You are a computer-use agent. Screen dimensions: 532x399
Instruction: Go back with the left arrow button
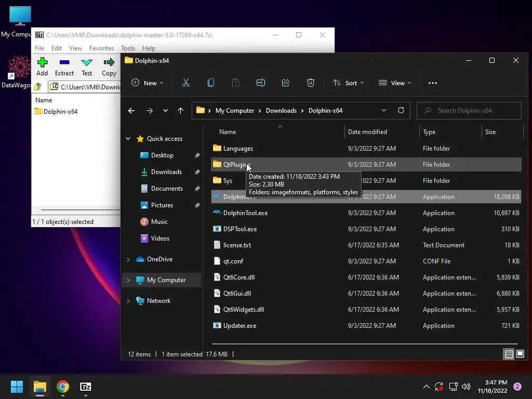131,111
